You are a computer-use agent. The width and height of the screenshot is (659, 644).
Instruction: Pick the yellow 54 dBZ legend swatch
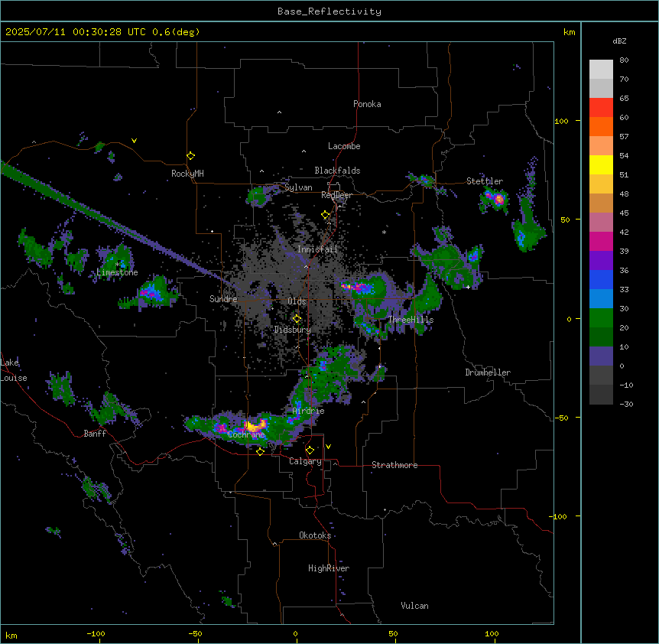[x=601, y=164]
